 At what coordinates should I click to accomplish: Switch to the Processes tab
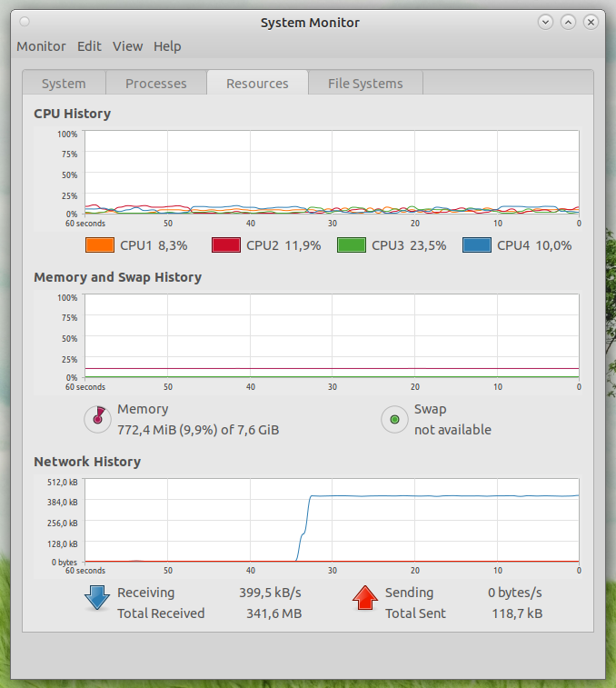(156, 83)
